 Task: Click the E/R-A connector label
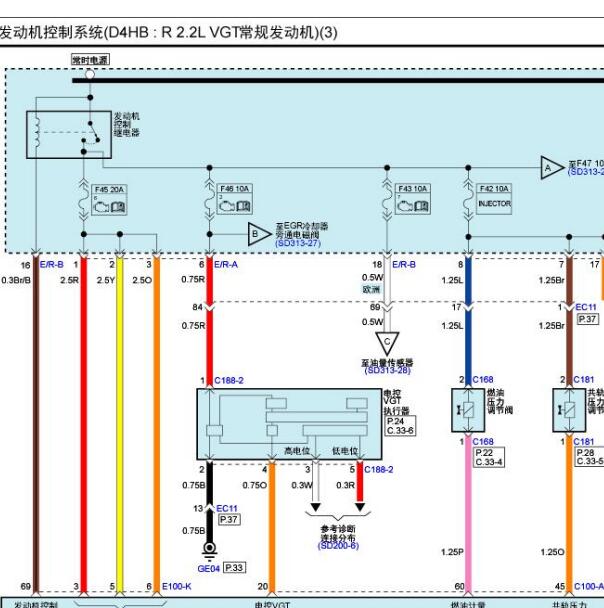(226, 264)
